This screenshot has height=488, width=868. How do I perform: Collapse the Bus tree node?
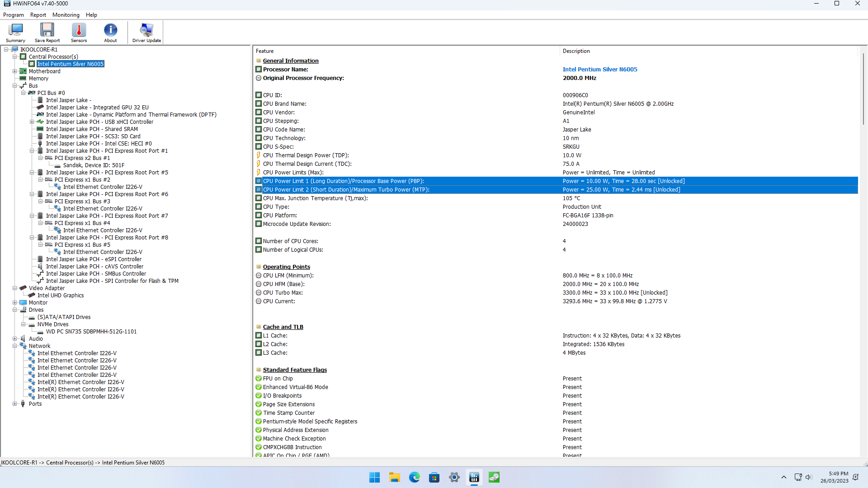pyautogui.click(x=15, y=86)
